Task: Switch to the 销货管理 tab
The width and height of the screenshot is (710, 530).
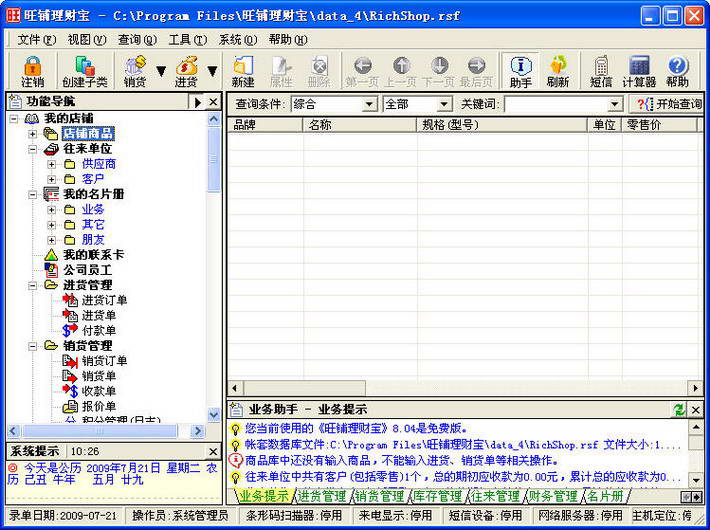Action: point(379,496)
